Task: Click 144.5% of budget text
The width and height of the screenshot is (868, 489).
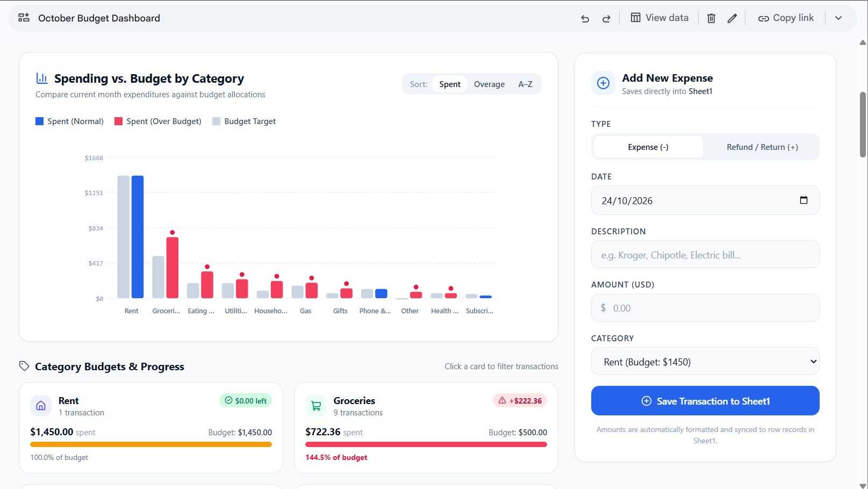Action: click(336, 457)
